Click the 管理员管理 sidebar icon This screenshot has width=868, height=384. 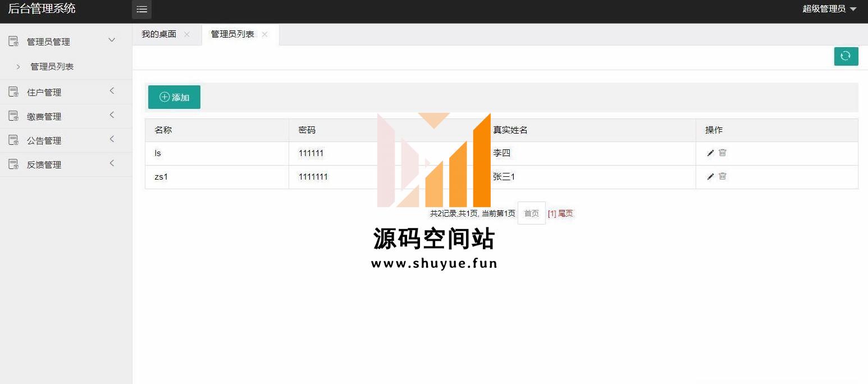coord(13,41)
